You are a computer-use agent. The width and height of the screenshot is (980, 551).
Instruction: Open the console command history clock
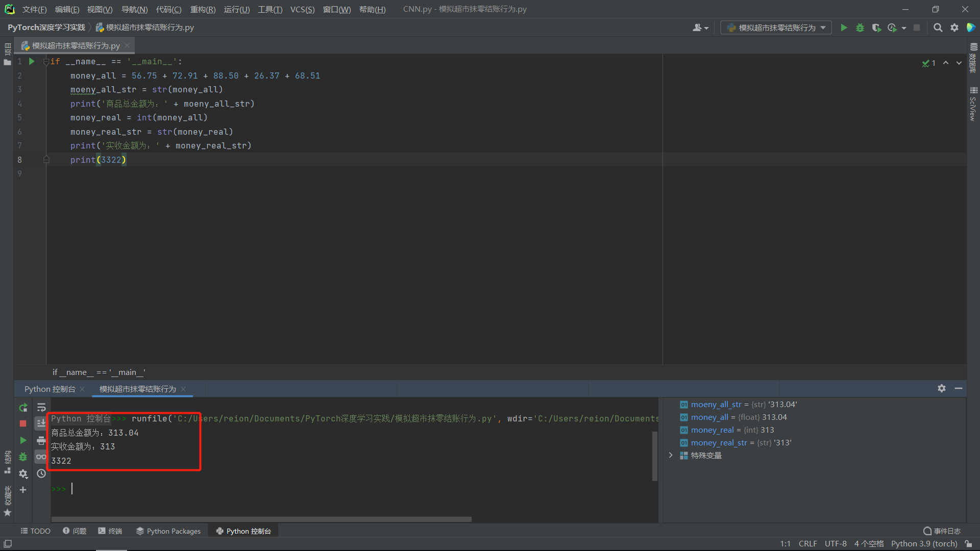point(41,473)
